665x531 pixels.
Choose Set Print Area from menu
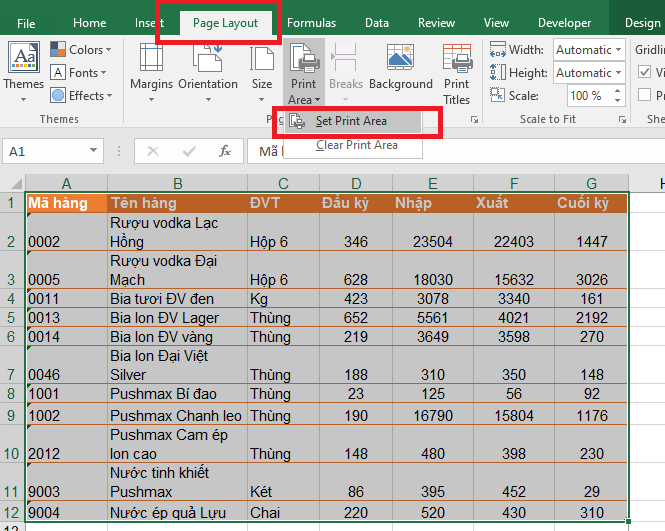tap(350, 121)
